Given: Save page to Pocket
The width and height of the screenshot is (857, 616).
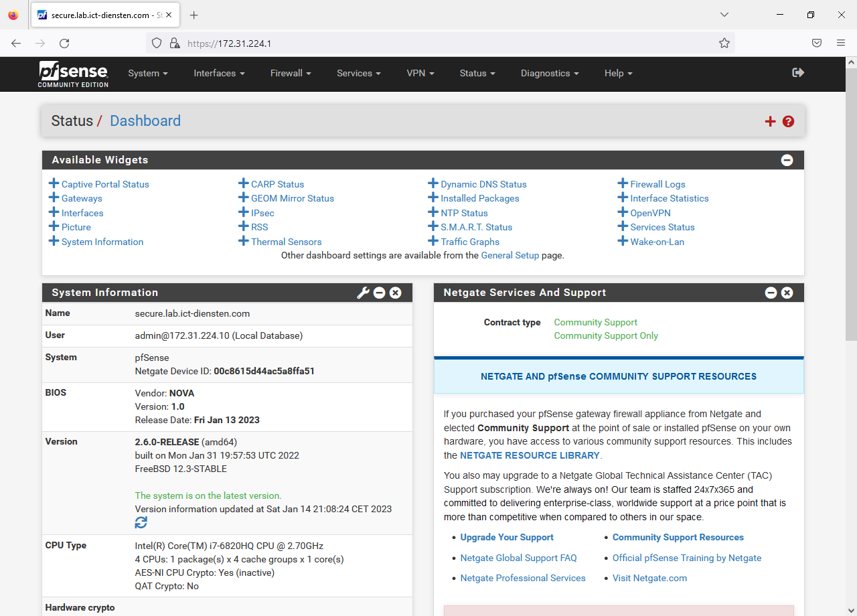Looking at the screenshot, I should pos(817,44).
